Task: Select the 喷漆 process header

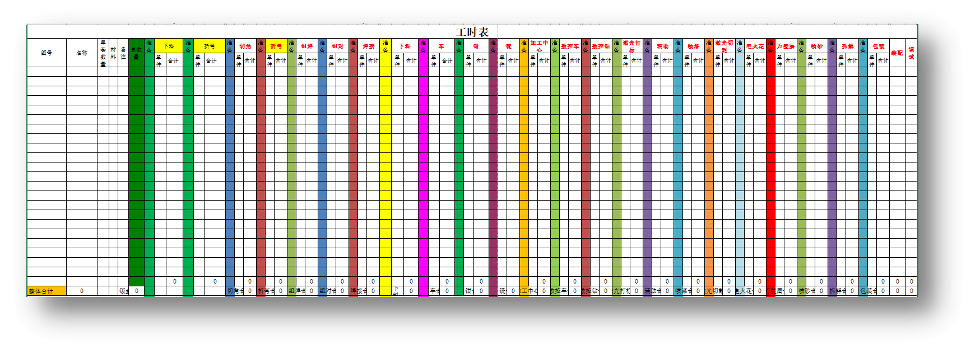Action: pos(694,46)
